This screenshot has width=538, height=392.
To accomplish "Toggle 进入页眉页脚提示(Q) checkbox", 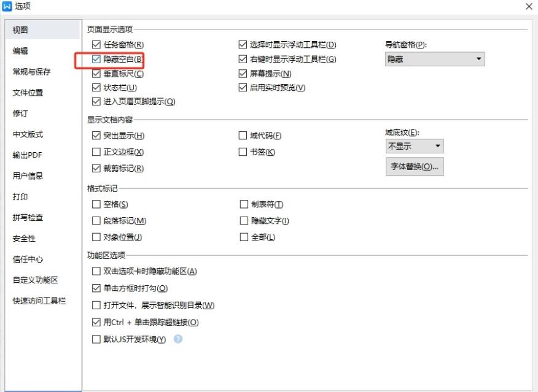I will (96, 101).
